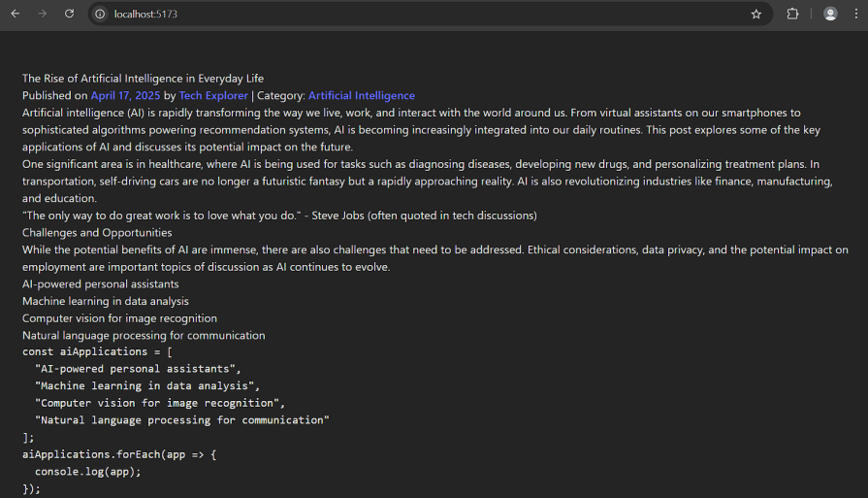
Task: Click the unquoted Computer vision list item
Action: tap(119, 318)
